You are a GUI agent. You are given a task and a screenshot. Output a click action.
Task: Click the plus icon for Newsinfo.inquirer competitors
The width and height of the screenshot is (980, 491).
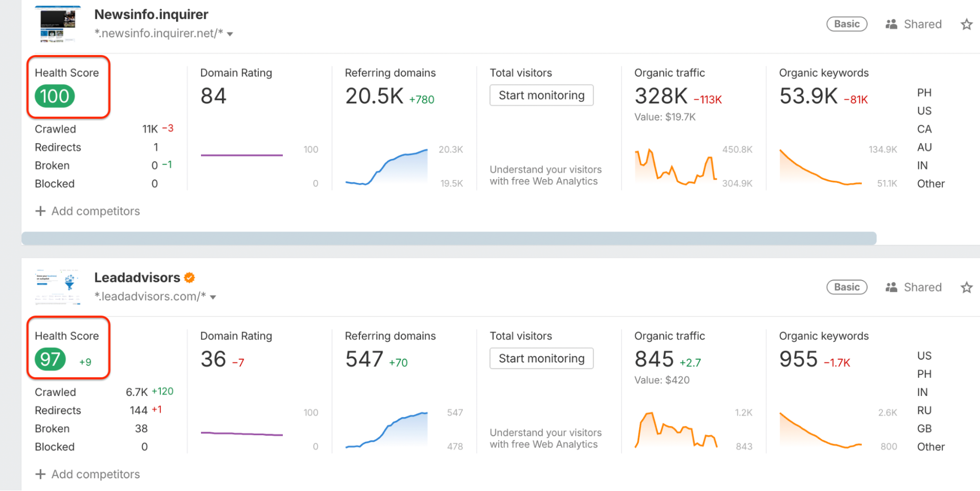pyautogui.click(x=41, y=211)
